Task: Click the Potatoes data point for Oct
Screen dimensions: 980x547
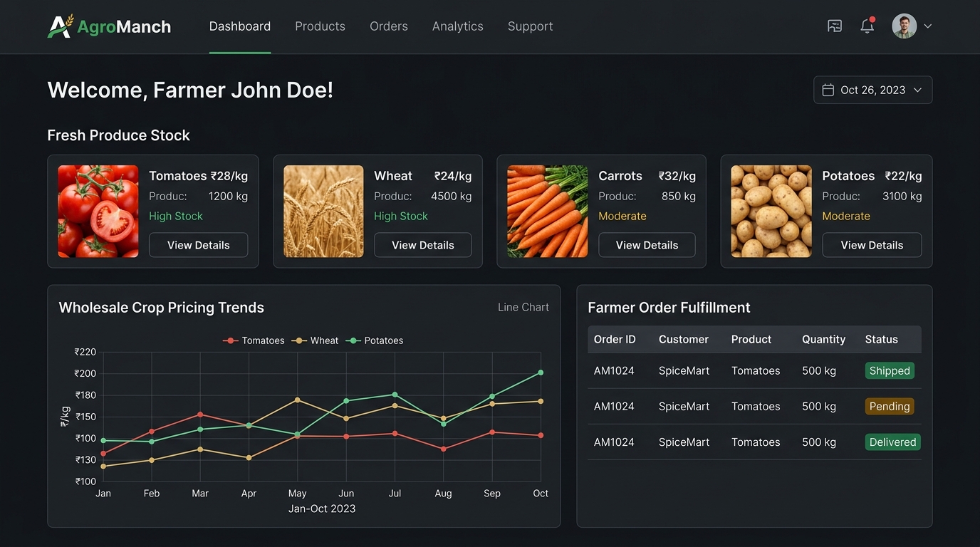Action: point(541,373)
